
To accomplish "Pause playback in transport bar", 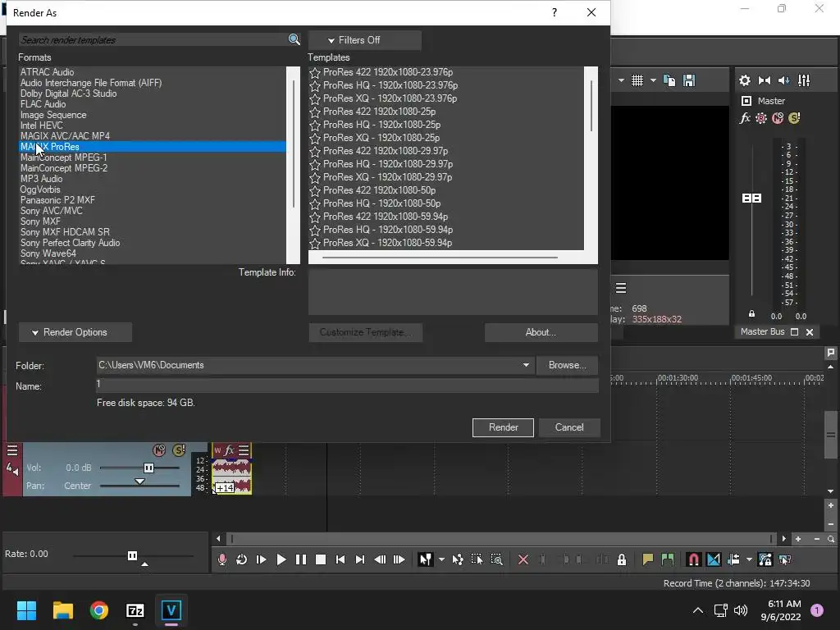I will tap(301, 559).
